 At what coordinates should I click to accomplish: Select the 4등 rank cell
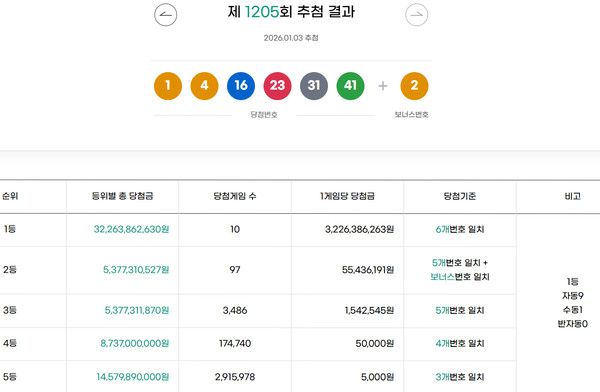point(10,343)
